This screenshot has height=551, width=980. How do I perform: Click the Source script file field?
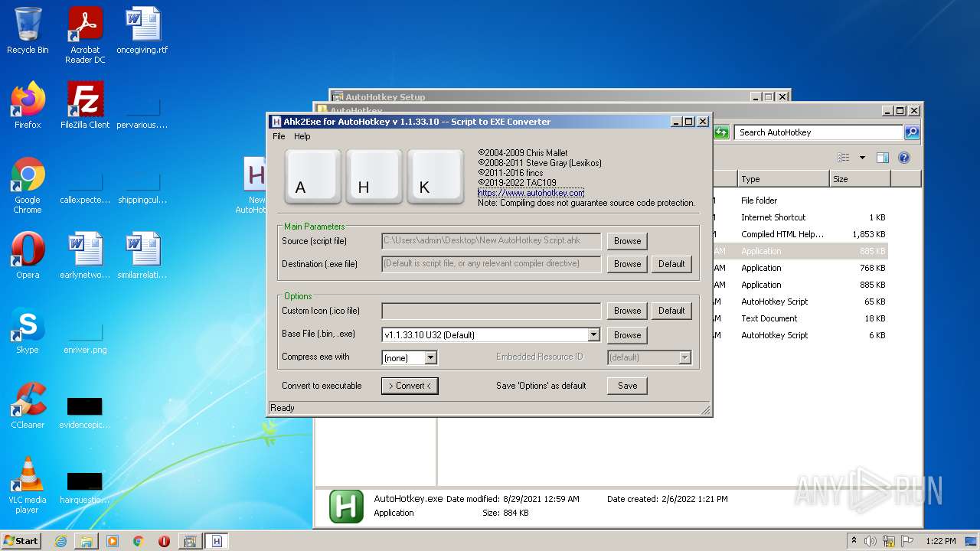[492, 241]
